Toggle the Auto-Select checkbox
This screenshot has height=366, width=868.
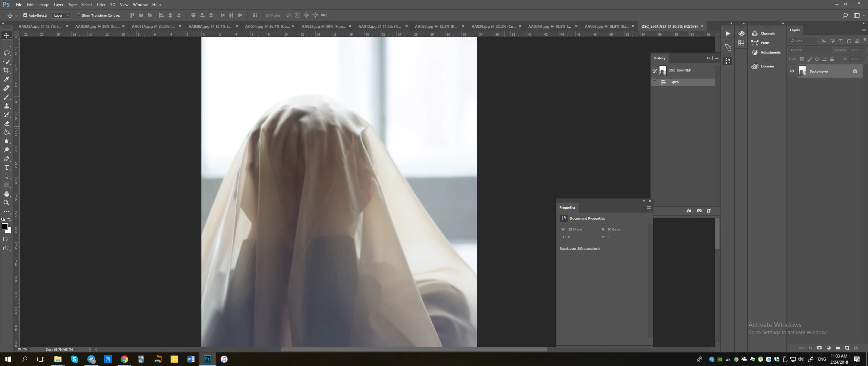25,15
